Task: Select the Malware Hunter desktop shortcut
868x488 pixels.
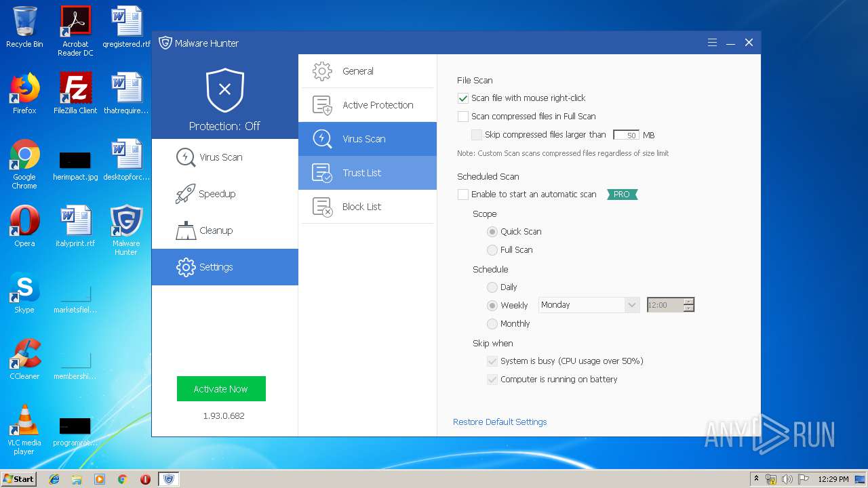Action: 126,230
